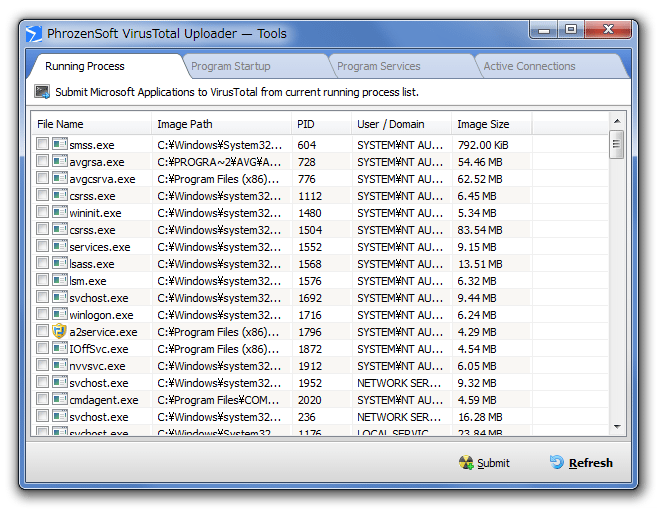Click the PhrozenSoft app icon in title bar
The image size is (660, 513).
34,34
